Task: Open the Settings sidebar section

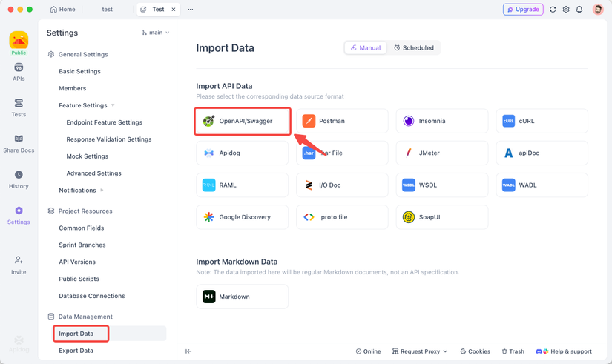Action: pyautogui.click(x=19, y=216)
